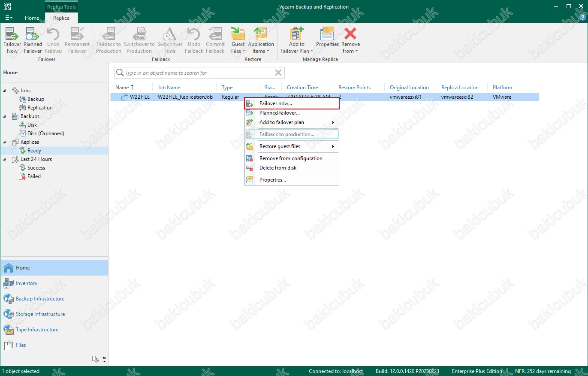
Task: Choose Remove from configuration menu entry
Action: (x=292, y=158)
